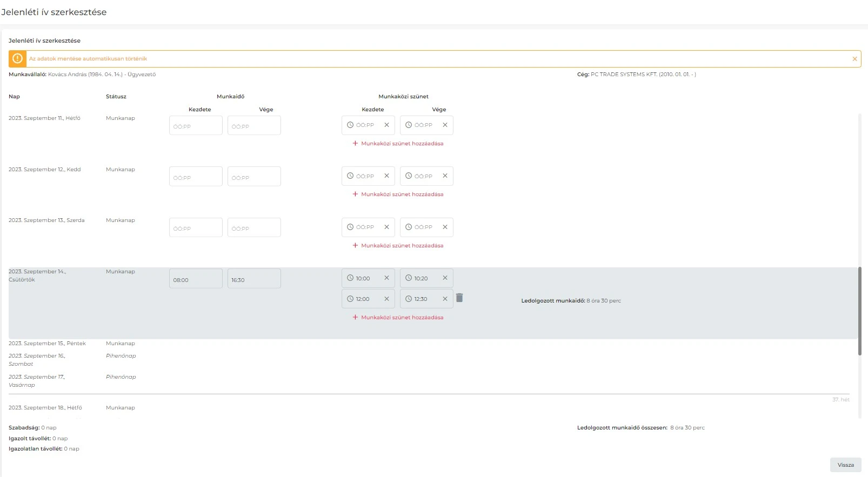Viewport: 868px width, 477px height.
Task: Clear the 12:00 break start time
Action: pyautogui.click(x=386, y=299)
